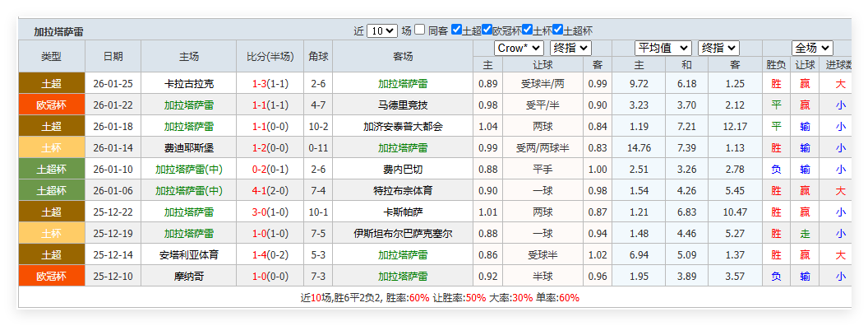Uncheck the 欧冠杯 checkbox

(487, 30)
